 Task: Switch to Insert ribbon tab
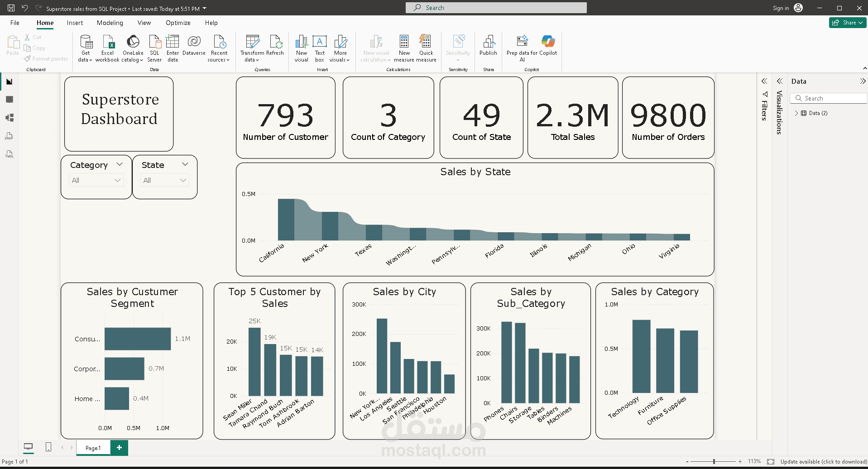point(75,23)
